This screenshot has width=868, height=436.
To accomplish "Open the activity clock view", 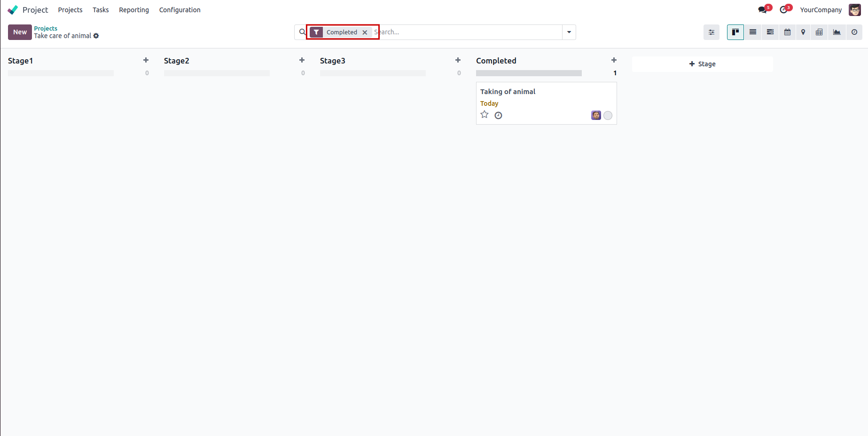I will click(x=854, y=32).
